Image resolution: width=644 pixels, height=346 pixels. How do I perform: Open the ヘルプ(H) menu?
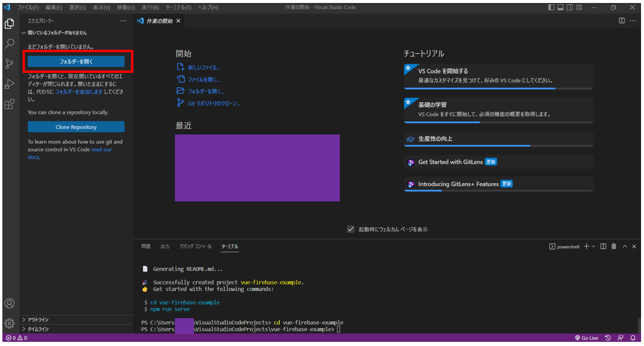208,7
